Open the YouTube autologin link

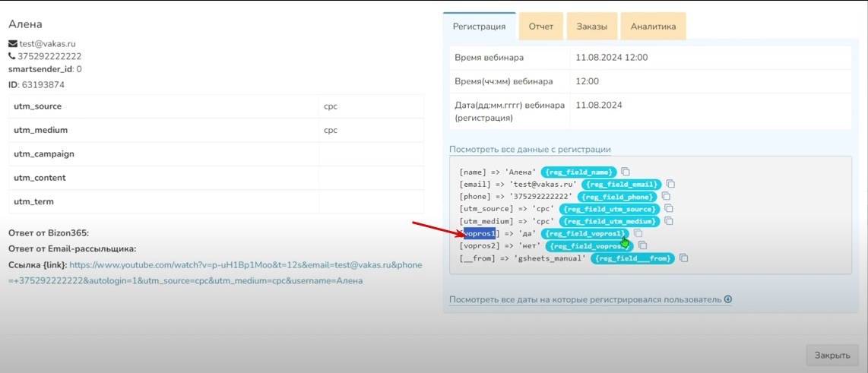point(245,265)
